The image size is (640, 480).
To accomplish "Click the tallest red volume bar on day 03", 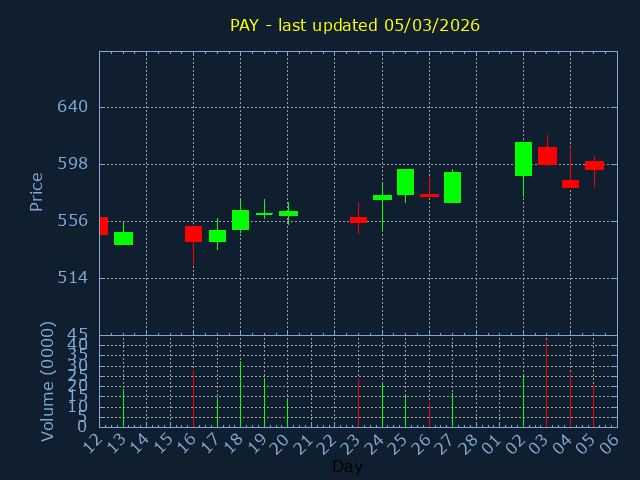I will (x=546, y=385).
